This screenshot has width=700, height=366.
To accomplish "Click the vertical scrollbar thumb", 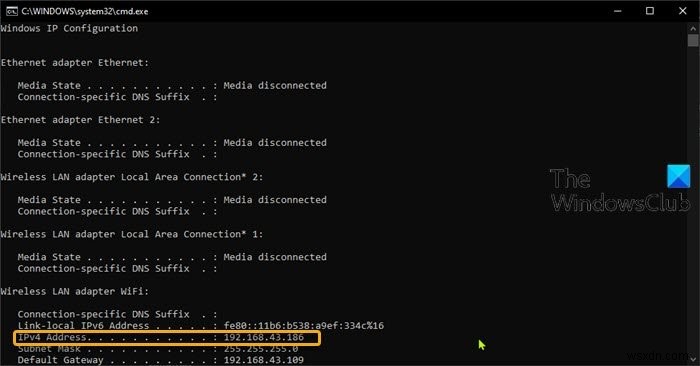I will point(693,40).
